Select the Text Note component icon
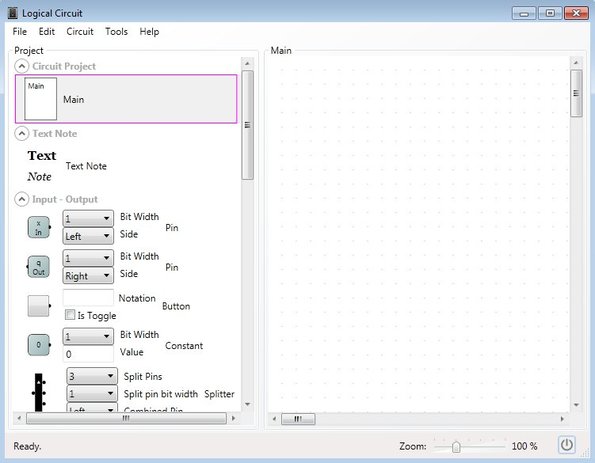The width and height of the screenshot is (595, 463). tap(41, 166)
